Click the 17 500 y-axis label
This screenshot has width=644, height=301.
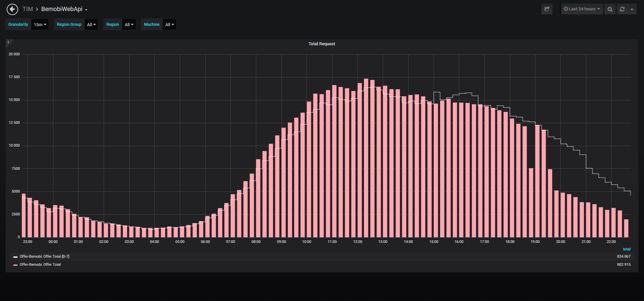(14, 77)
